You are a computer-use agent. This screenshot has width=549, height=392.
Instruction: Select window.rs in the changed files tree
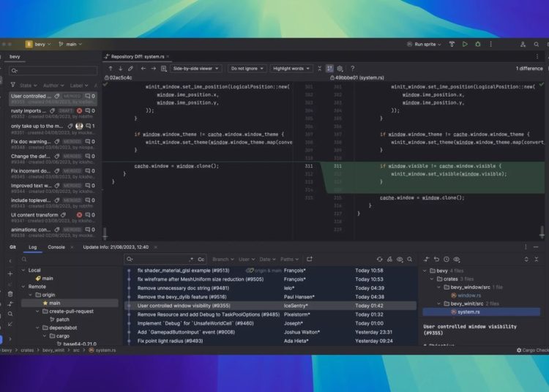pyautogui.click(x=470, y=295)
